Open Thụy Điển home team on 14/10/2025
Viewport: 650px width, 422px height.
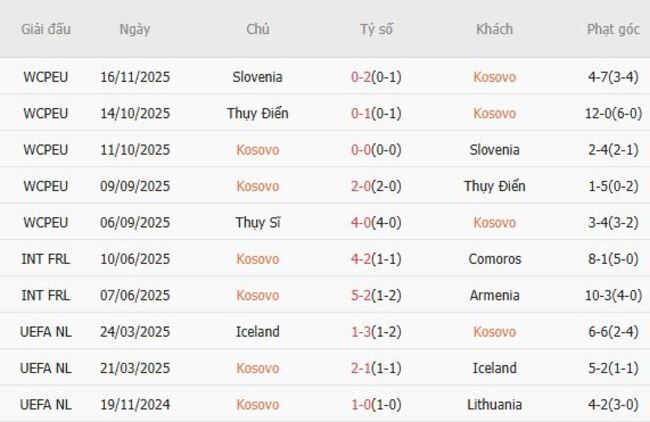pos(257,113)
